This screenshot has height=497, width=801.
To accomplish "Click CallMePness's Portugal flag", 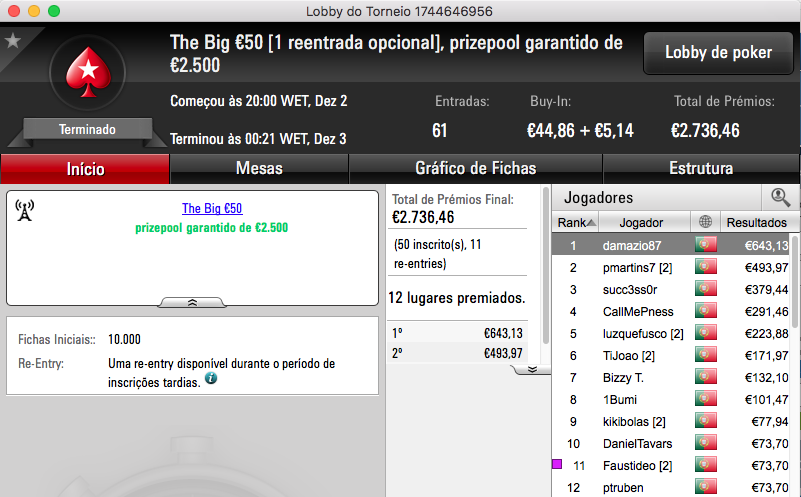I will click(705, 311).
